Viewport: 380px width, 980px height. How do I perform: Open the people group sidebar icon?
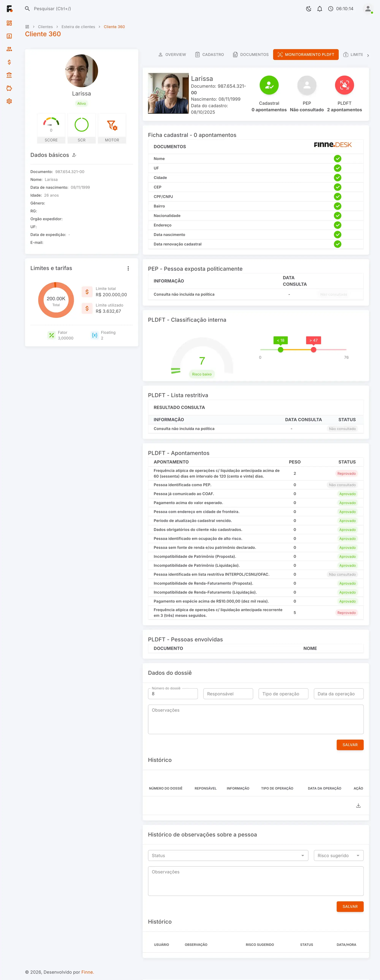coord(9,49)
